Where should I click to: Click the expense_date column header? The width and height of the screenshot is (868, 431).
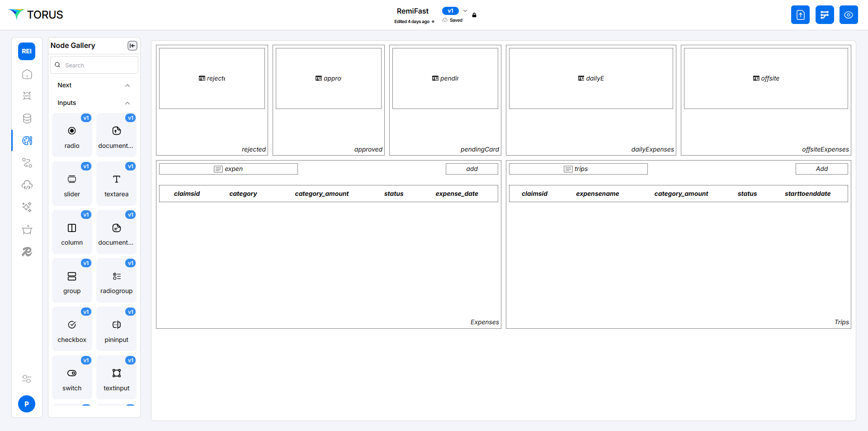click(457, 194)
